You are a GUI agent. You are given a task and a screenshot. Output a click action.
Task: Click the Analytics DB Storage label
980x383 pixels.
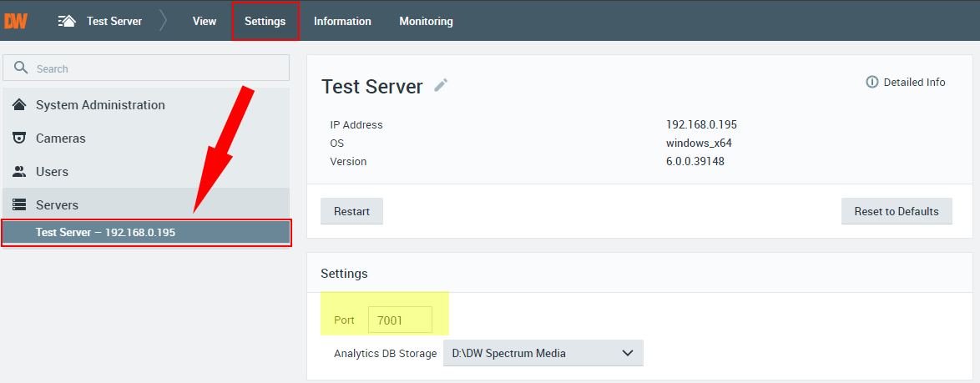pyautogui.click(x=386, y=353)
